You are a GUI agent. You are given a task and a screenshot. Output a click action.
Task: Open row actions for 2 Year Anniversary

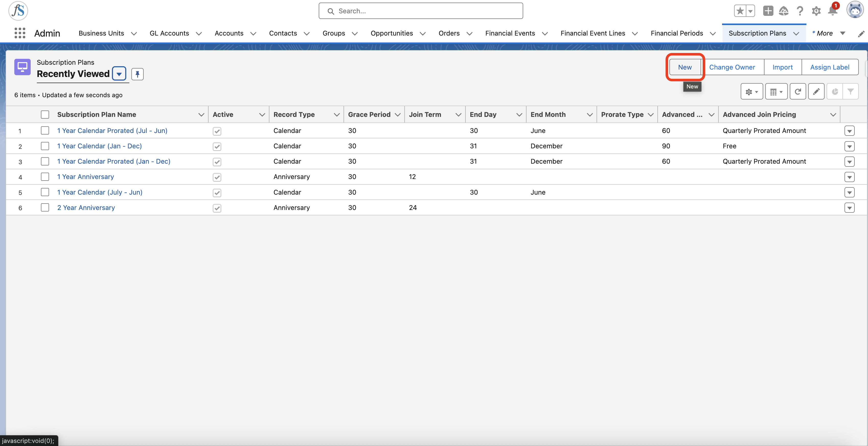[849, 208]
